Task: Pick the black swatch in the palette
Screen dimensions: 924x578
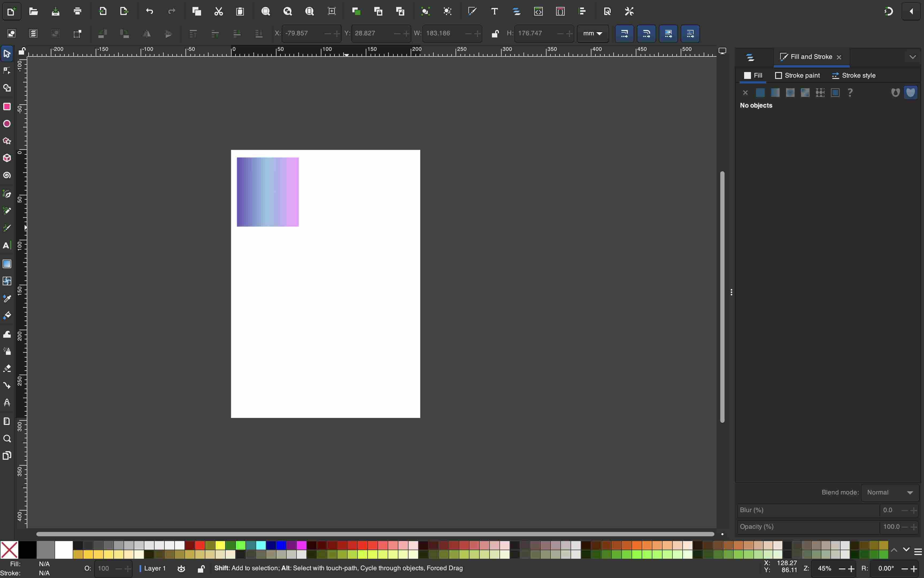Action: point(28,550)
